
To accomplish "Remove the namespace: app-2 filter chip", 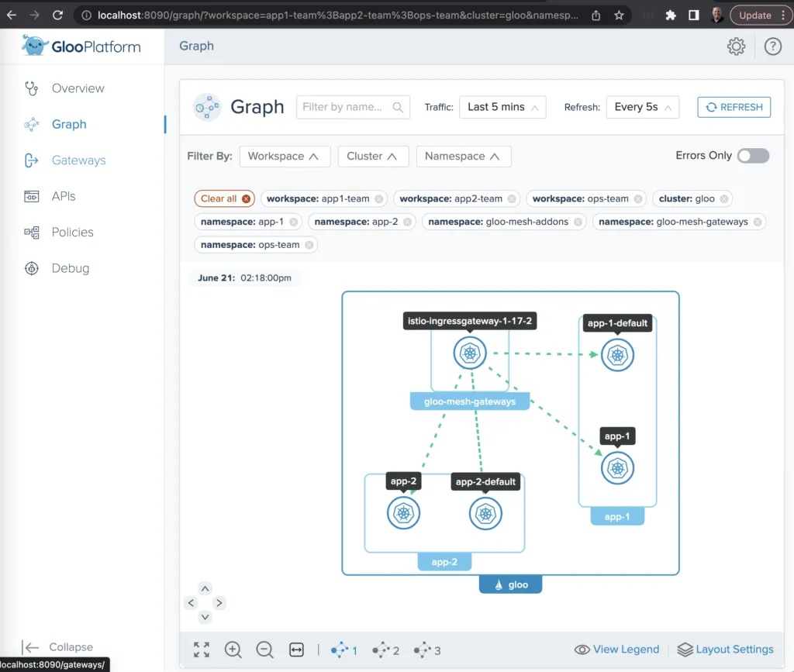I will [407, 222].
